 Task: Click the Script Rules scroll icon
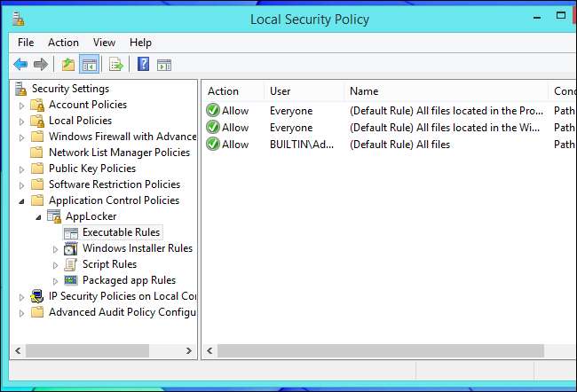coord(71,264)
